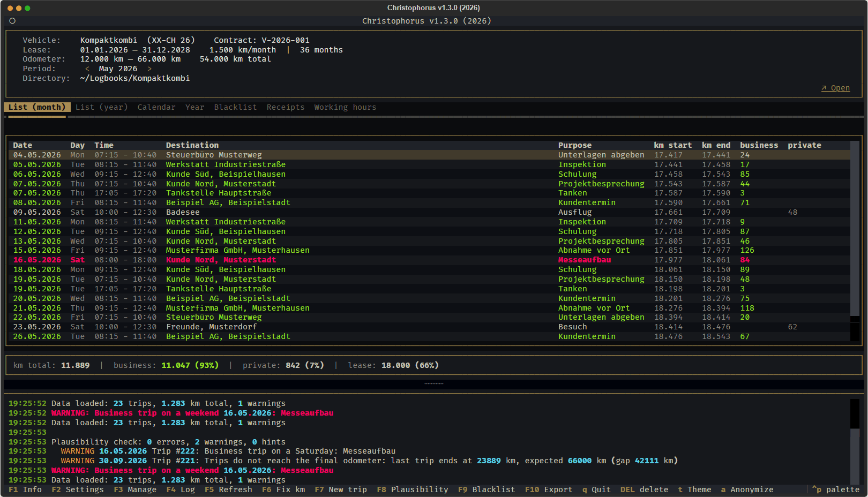The width and height of the screenshot is (868, 497).
Task: Click the circle icon in the header
Action: pos(12,21)
